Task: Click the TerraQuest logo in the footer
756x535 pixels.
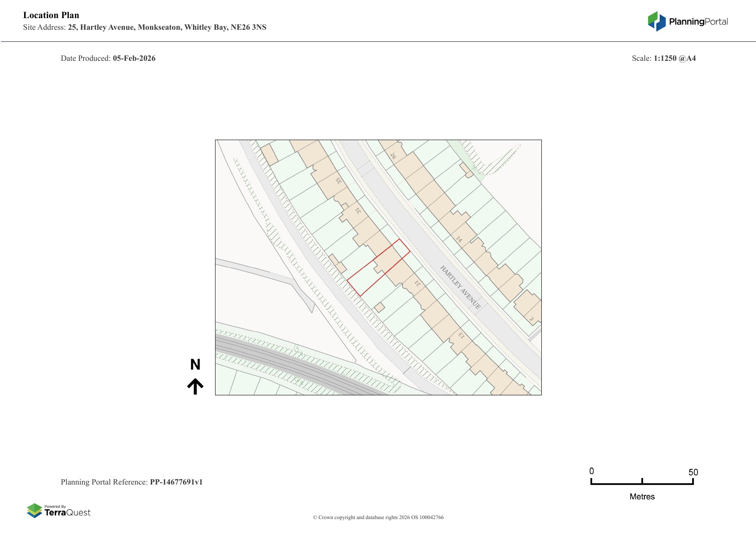Action: click(59, 510)
